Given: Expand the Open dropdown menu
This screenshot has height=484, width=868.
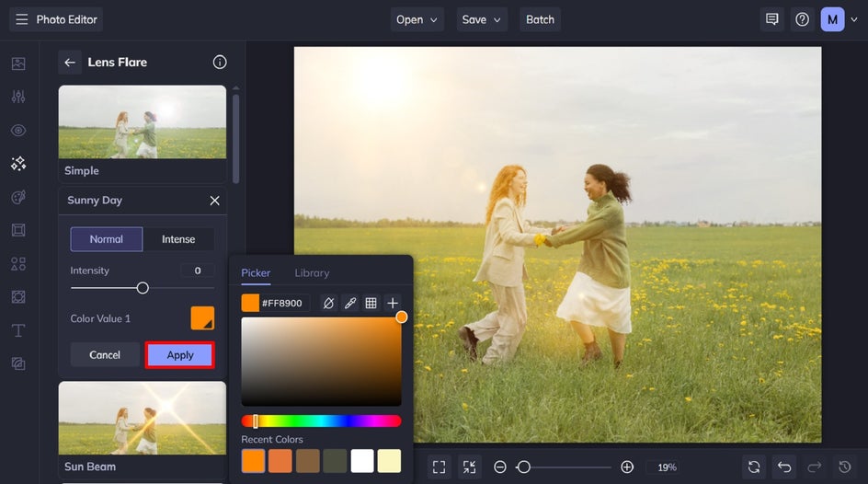Looking at the screenshot, I should [417, 19].
